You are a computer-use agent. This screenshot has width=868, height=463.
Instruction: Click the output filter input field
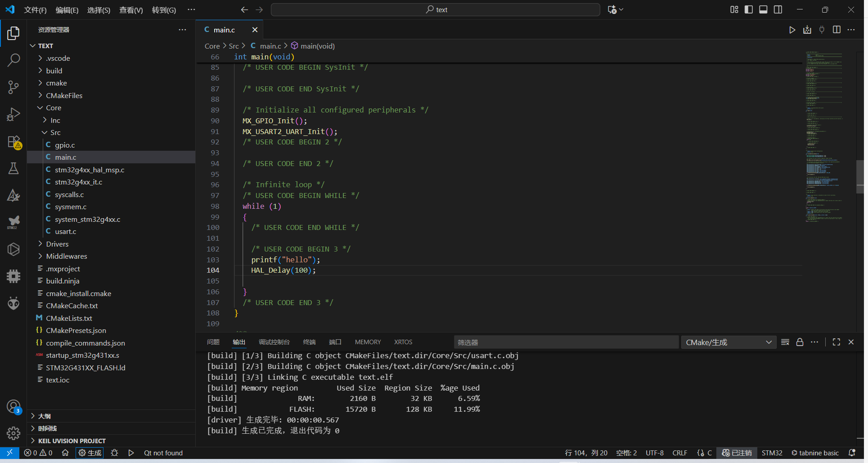click(x=566, y=342)
